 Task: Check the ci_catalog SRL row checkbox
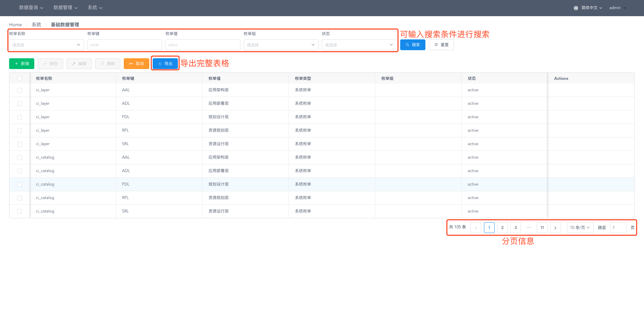(20, 211)
